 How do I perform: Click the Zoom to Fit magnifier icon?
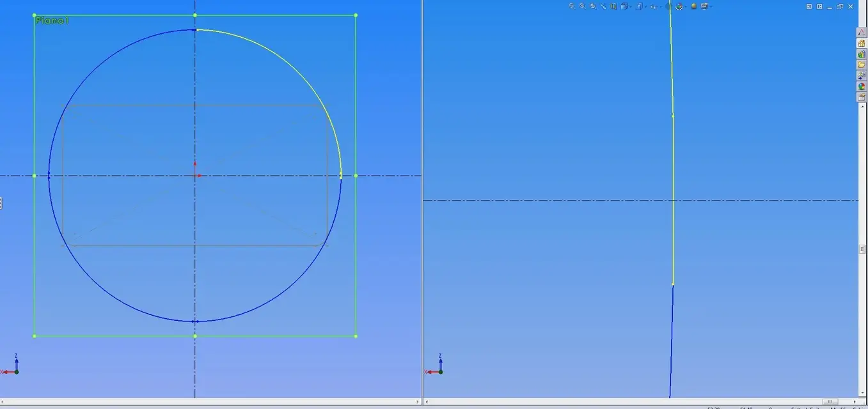572,6
